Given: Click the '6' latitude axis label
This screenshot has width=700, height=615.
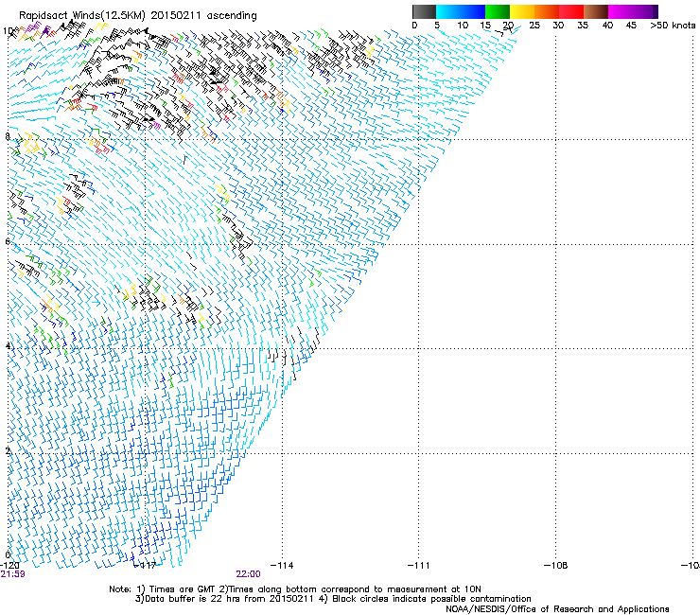Looking at the screenshot, I should (8, 241).
